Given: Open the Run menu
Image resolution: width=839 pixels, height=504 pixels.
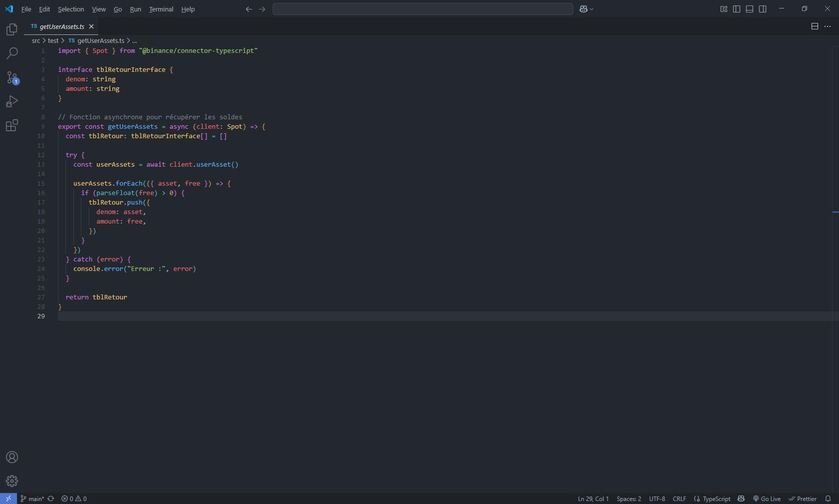Looking at the screenshot, I should point(135,9).
